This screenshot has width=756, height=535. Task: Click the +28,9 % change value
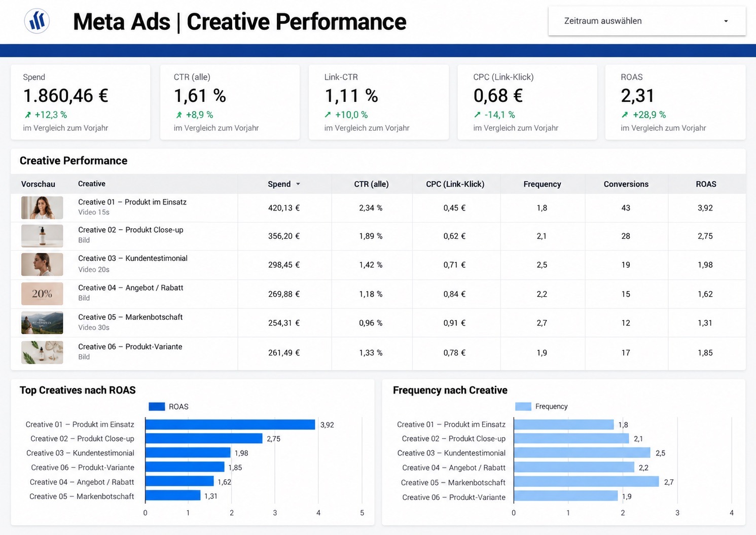point(650,115)
